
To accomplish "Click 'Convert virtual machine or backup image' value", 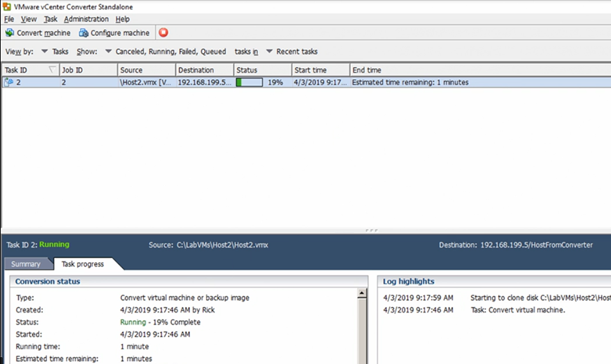I will pos(184,297).
